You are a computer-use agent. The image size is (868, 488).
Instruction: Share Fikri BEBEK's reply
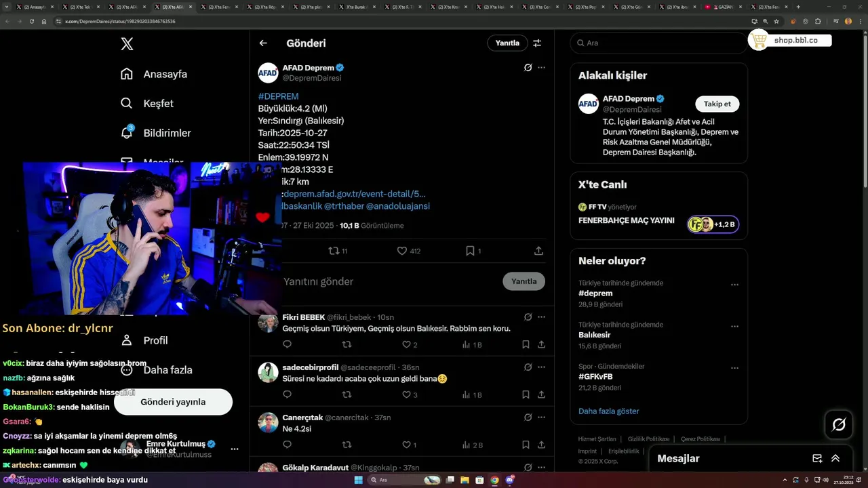tap(541, 344)
